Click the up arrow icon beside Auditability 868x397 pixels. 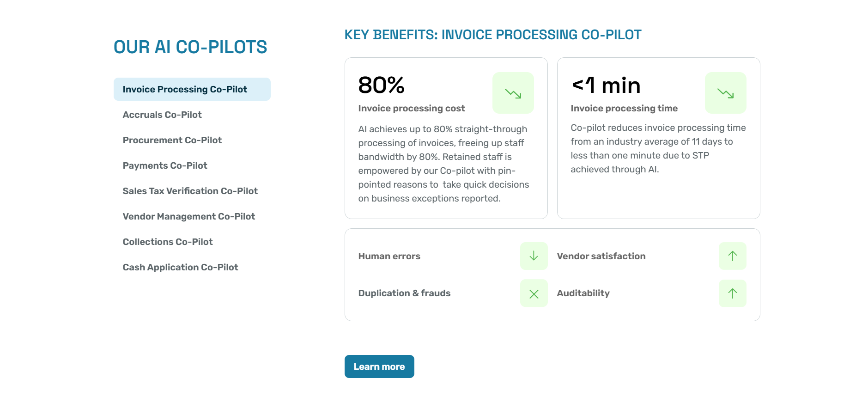click(x=732, y=293)
